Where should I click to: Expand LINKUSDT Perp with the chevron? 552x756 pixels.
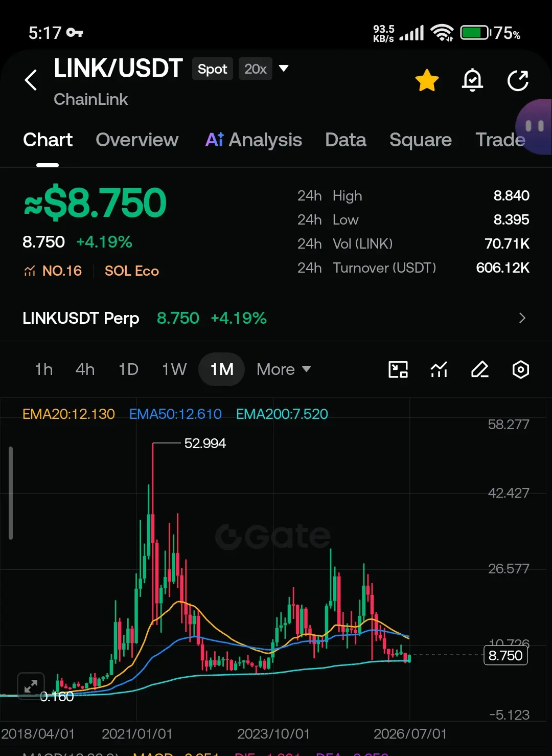pos(522,318)
